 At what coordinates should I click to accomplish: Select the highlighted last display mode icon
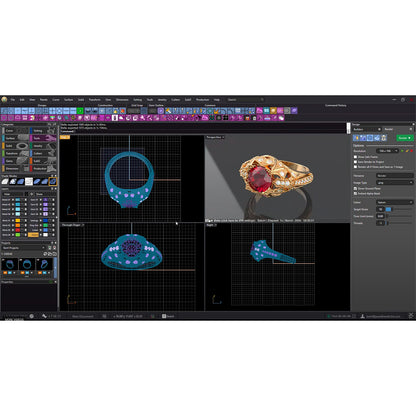coord(53,181)
